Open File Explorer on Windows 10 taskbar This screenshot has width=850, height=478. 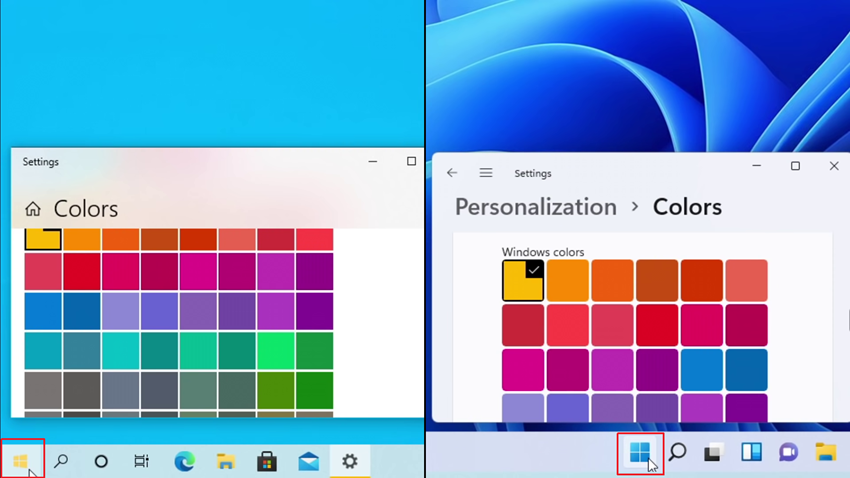click(226, 461)
